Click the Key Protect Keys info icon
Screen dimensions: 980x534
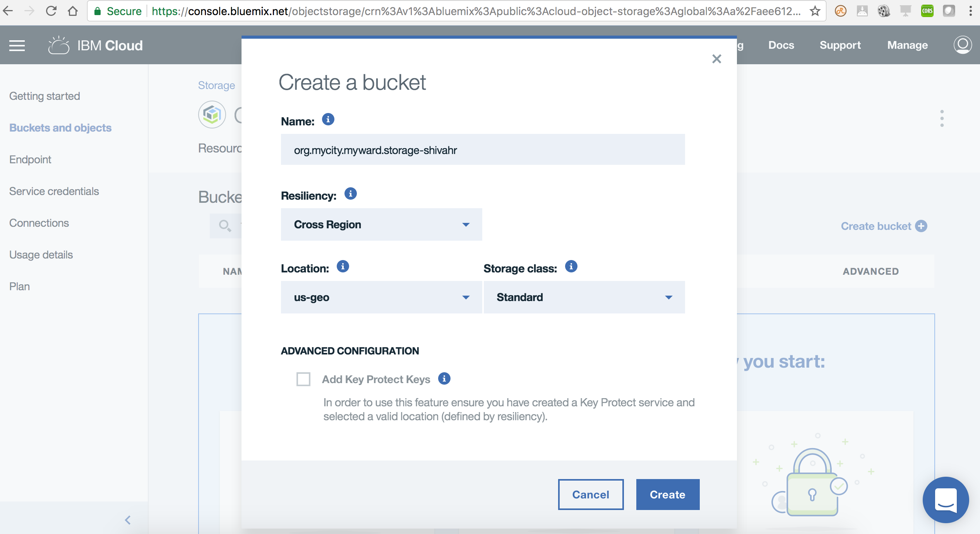[x=444, y=378]
